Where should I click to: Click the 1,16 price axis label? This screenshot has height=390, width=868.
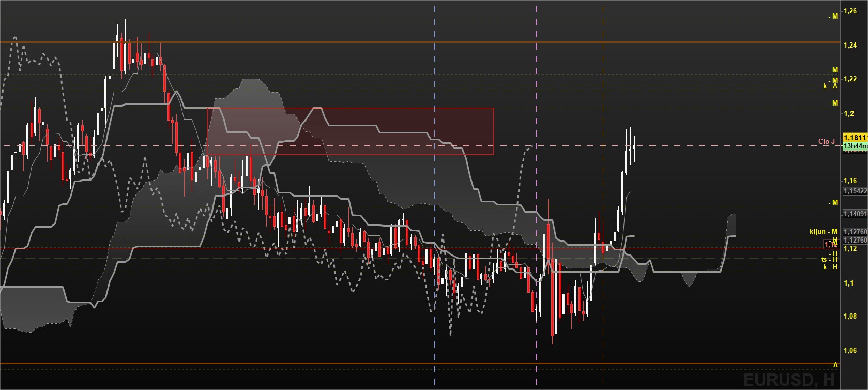coord(850,181)
